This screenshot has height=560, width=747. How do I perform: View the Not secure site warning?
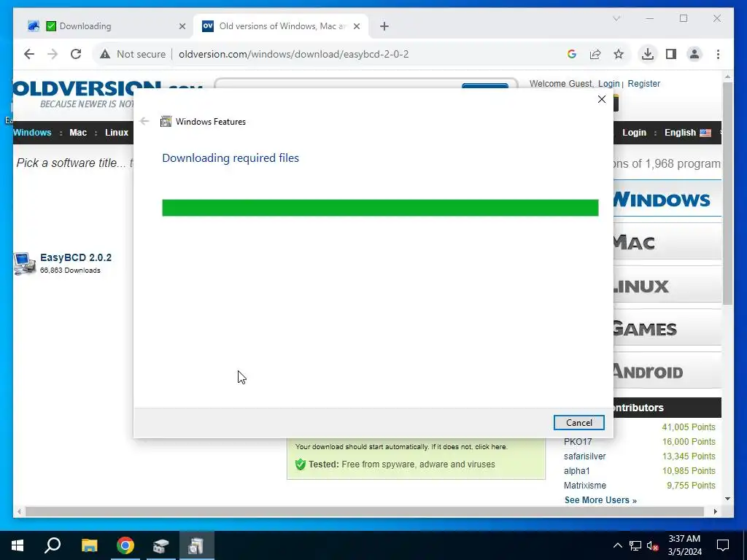[133, 54]
